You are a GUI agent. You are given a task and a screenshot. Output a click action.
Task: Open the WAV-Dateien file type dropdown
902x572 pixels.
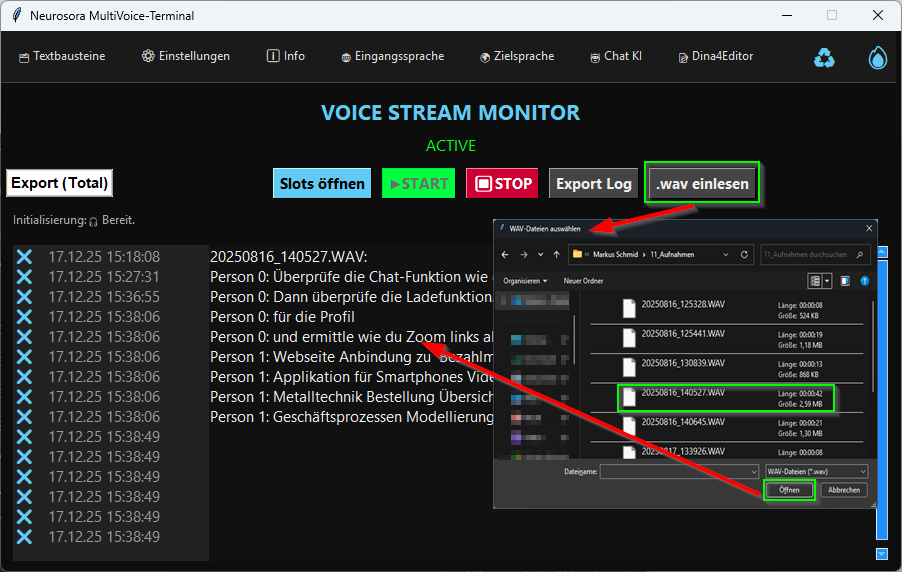tap(815, 471)
